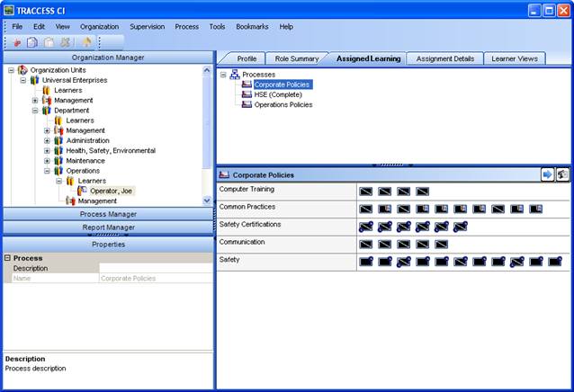
Task: Switch to the Learner Views tab
Action: 515,58
